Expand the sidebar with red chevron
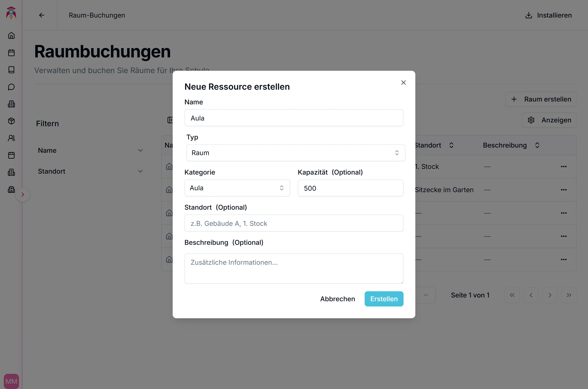Viewport: 588px width, 389px height. tap(23, 194)
